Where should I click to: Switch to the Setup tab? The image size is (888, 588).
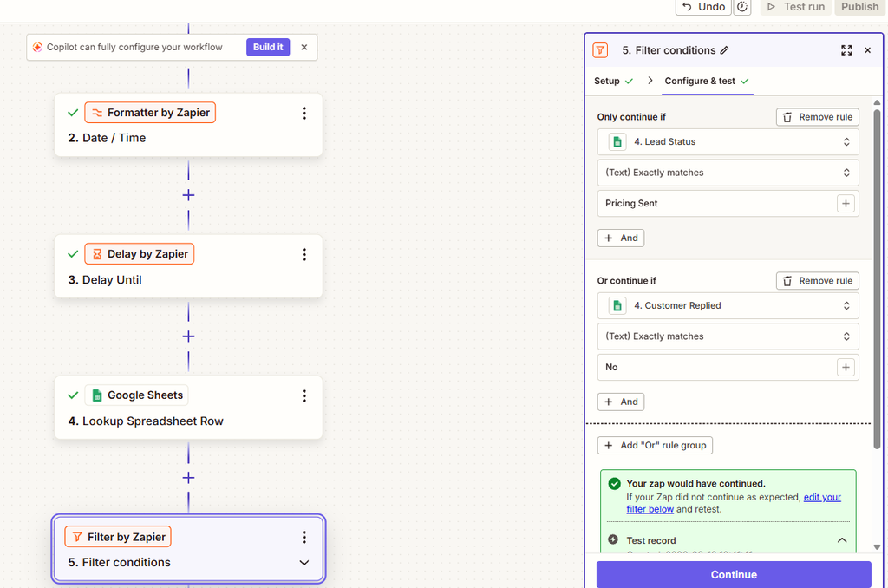613,81
